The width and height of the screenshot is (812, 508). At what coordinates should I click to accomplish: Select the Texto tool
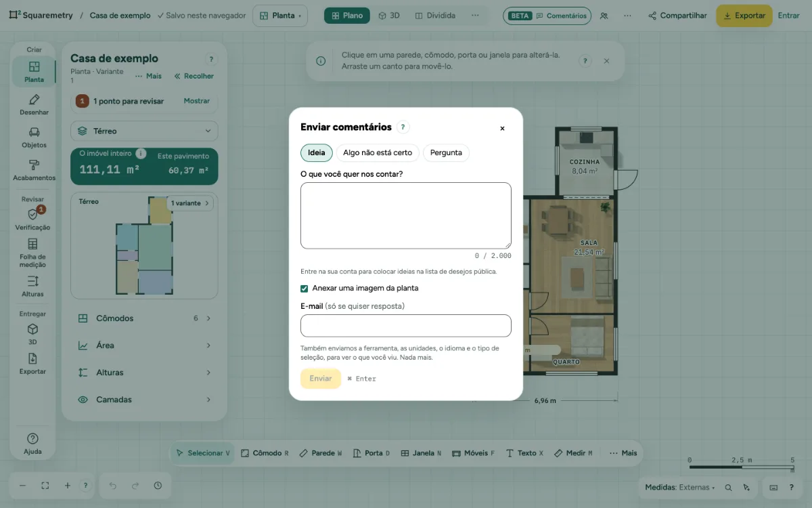click(524, 453)
